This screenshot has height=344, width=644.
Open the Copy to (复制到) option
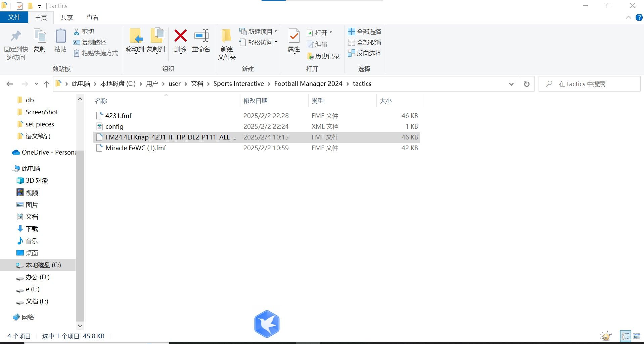pos(156,41)
